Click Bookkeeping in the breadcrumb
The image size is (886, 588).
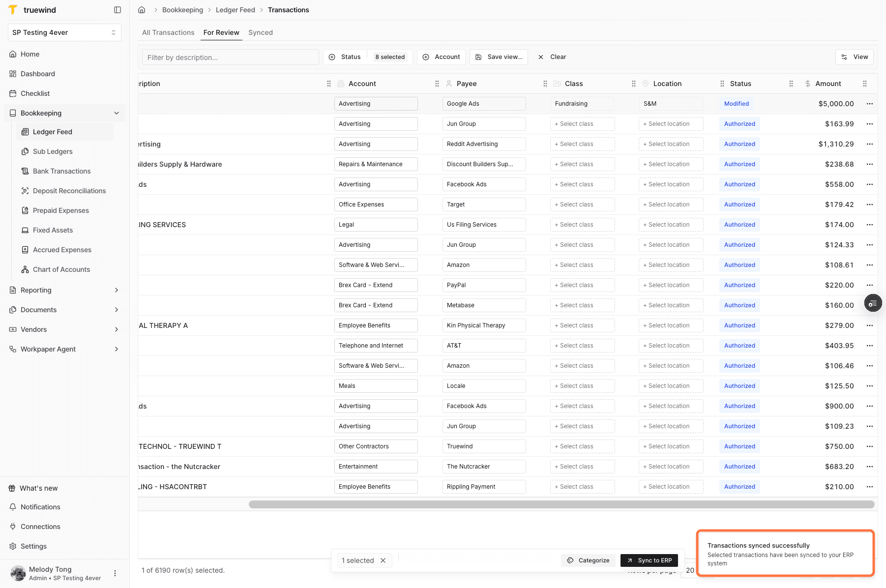coord(182,10)
